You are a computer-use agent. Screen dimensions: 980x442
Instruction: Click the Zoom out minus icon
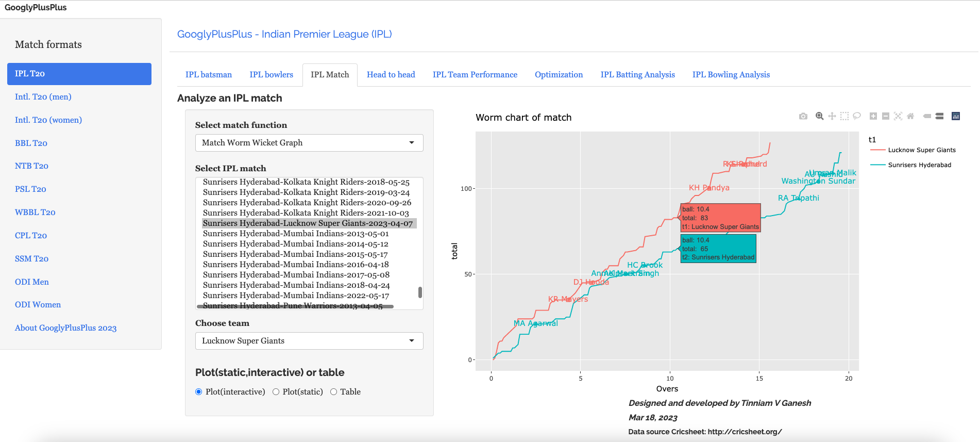coord(886,116)
